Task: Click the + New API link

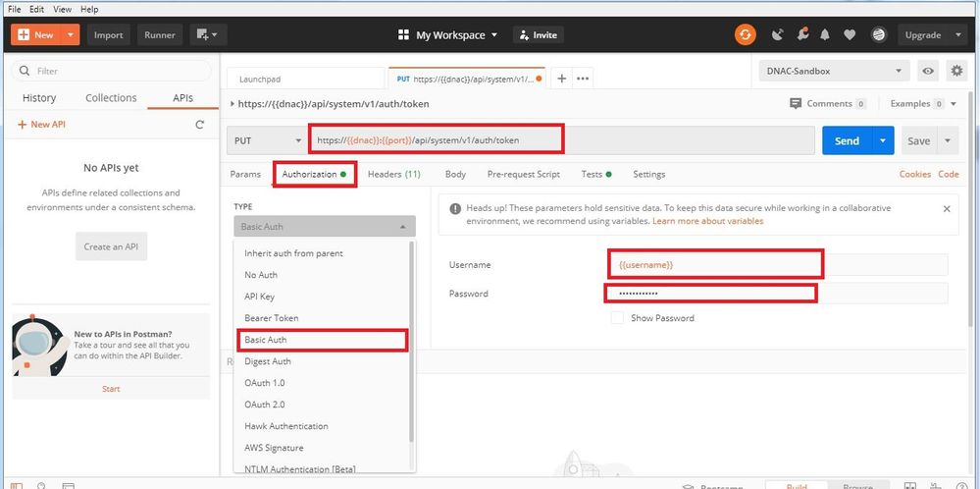Action: coord(41,125)
